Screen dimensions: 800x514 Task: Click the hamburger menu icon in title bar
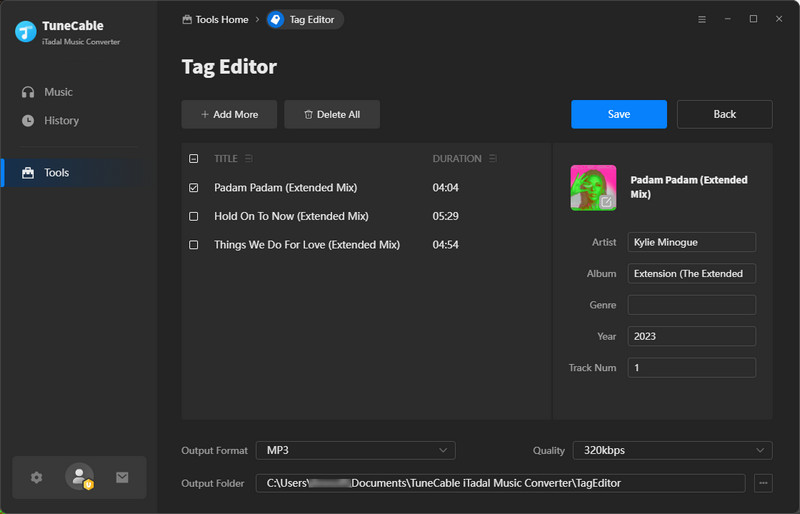[702, 19]
